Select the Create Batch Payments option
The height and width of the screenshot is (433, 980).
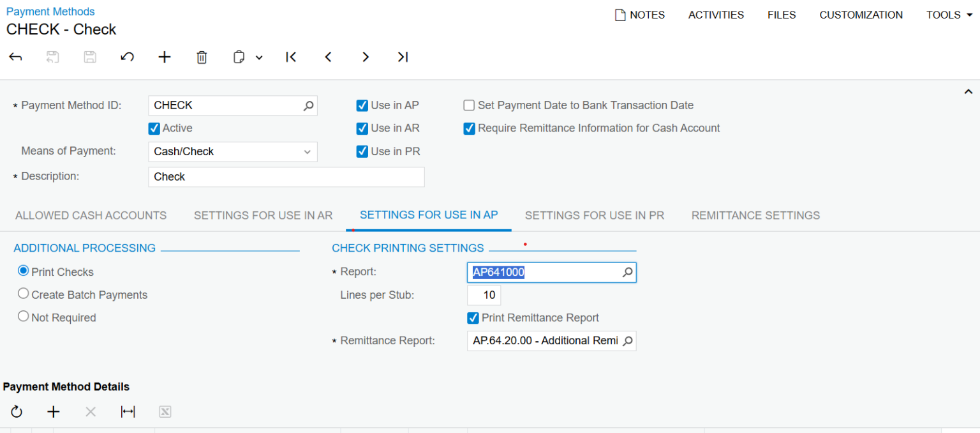click(24, 293)
